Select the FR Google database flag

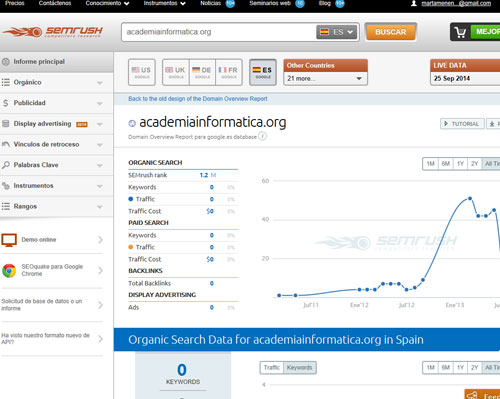(229, 72)
